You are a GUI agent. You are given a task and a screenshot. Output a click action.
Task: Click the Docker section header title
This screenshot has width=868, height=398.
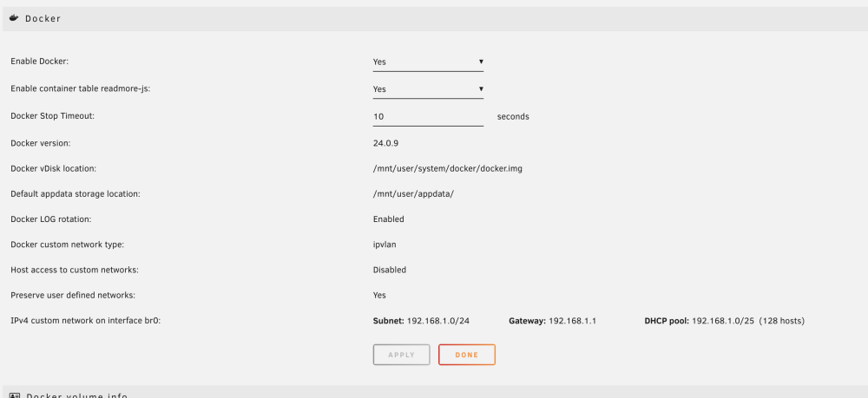43,19
